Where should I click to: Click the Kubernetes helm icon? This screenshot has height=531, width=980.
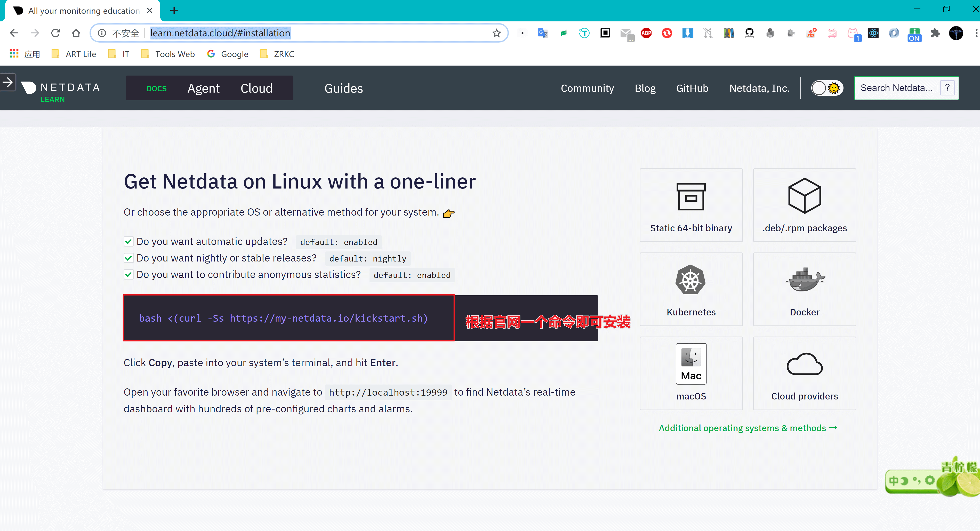click(x=690, y=280)
